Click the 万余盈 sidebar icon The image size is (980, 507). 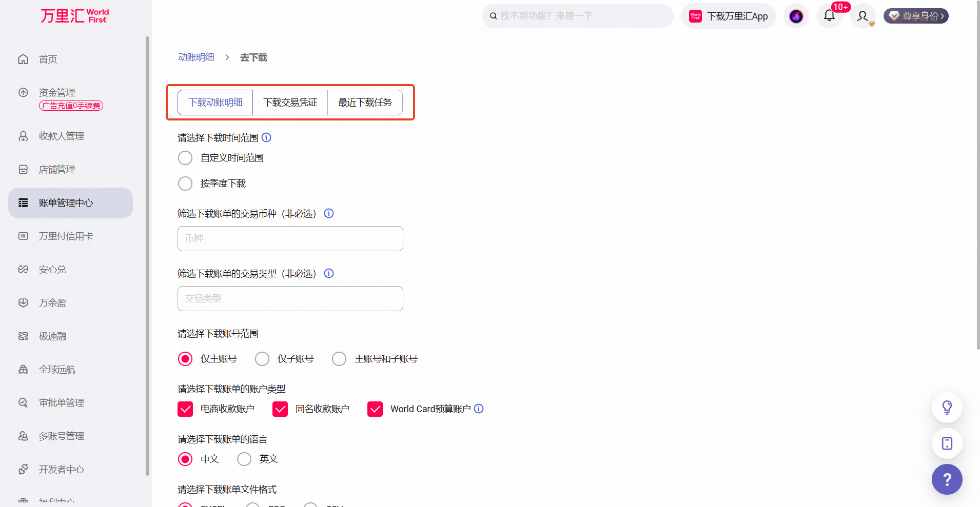(23, 302)
